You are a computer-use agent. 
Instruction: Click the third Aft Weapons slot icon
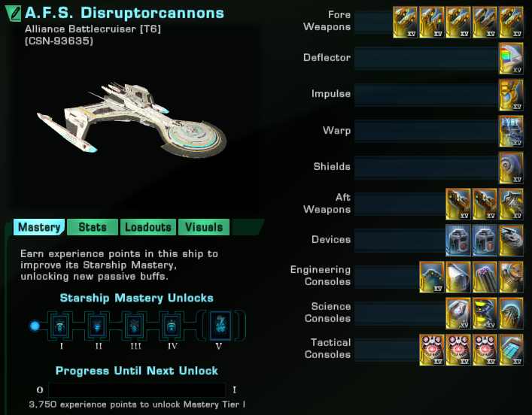[511, 204]
